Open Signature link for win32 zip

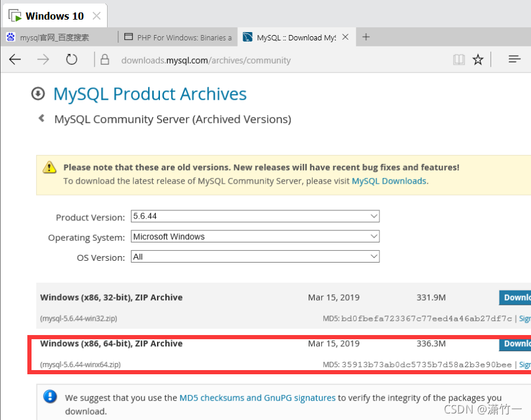[x=525, y=318]
